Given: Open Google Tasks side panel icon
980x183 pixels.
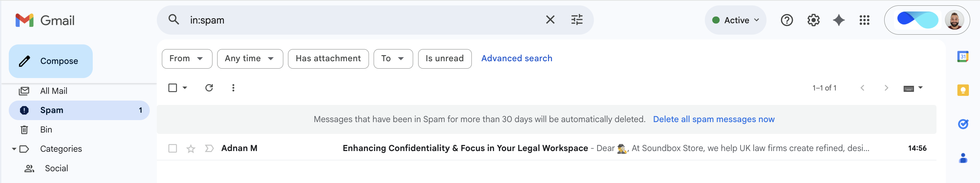Looking at the screenshot, I should pyautogui.click(x=963, y=124).
